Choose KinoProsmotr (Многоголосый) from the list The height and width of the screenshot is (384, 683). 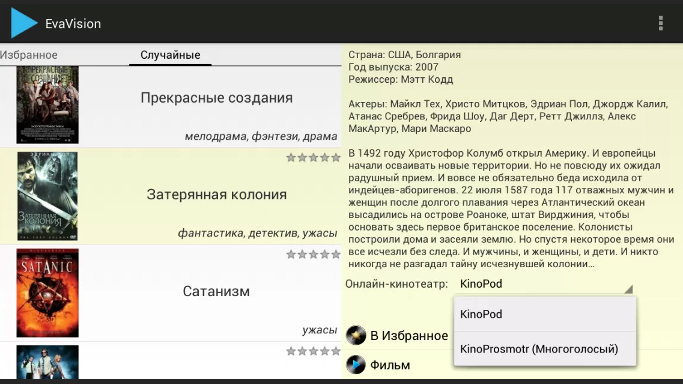(545, 349)
